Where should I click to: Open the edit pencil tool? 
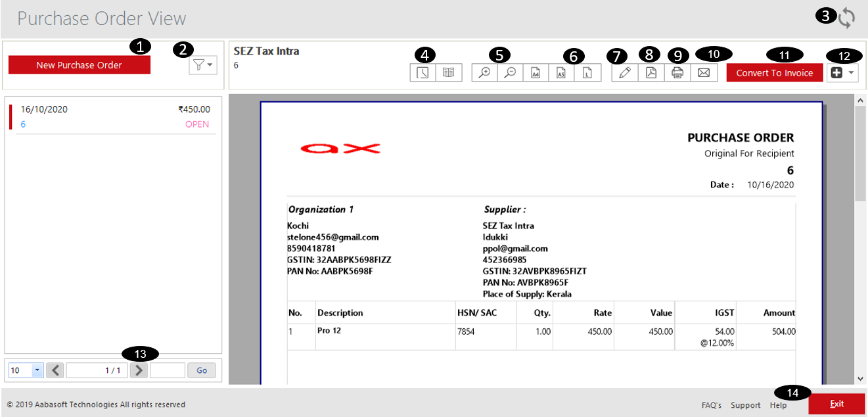click(624, 72)
